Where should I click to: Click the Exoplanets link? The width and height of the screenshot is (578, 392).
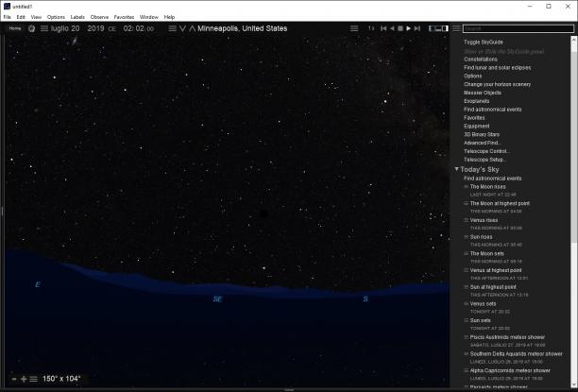[x=476, y=101]
